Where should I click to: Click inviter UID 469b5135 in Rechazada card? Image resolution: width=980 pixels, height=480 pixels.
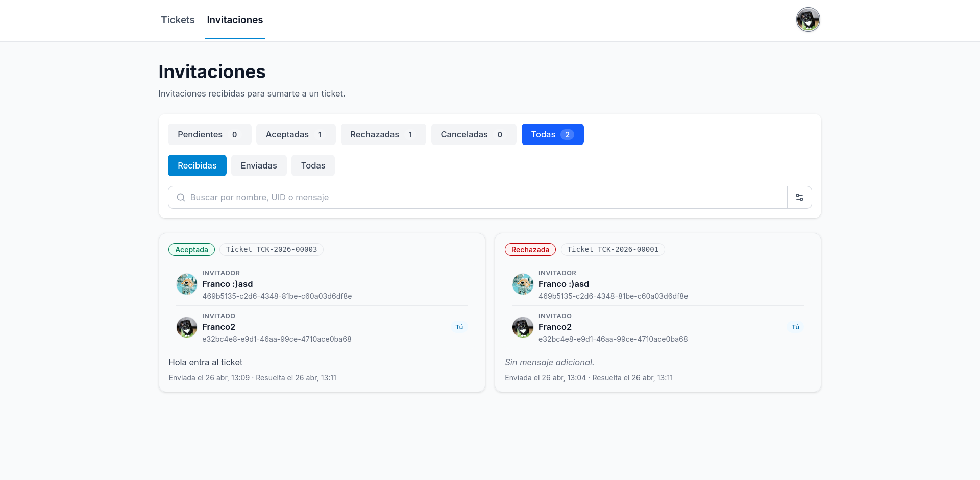click(613, 296)
